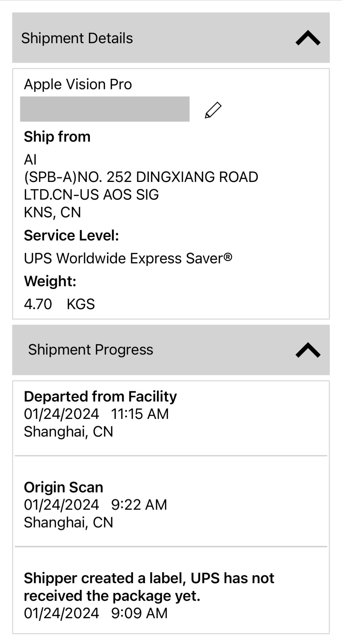Collapse the Shipment Details chevron
Screen dimensions: 342x644
point(308,38)
